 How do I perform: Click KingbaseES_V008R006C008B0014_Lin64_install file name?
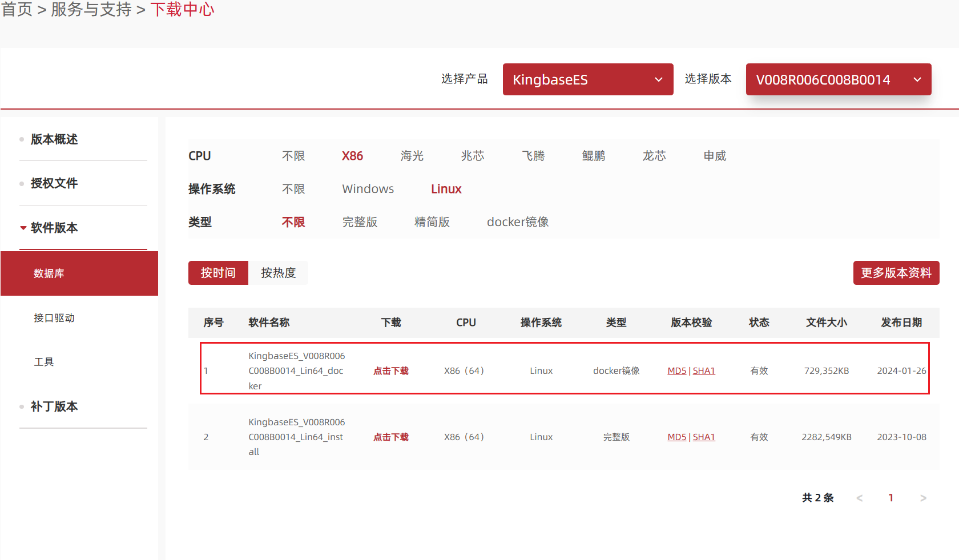point(297,437)
